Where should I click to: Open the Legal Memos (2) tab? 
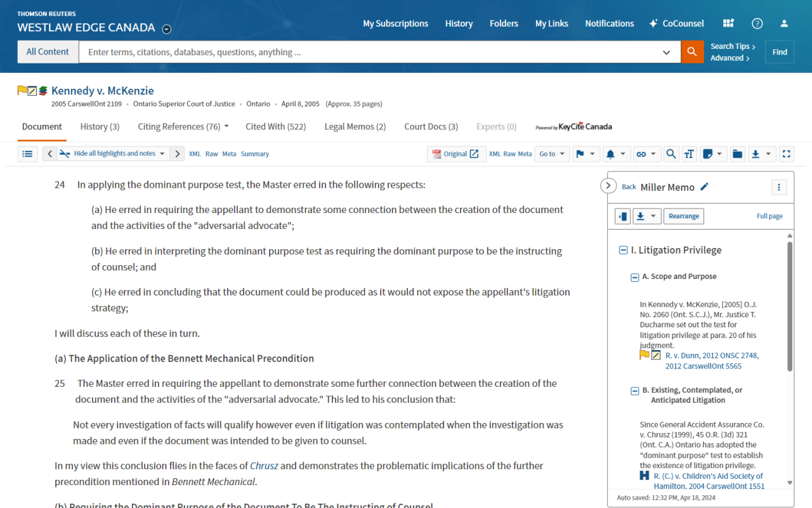(355, 127)
